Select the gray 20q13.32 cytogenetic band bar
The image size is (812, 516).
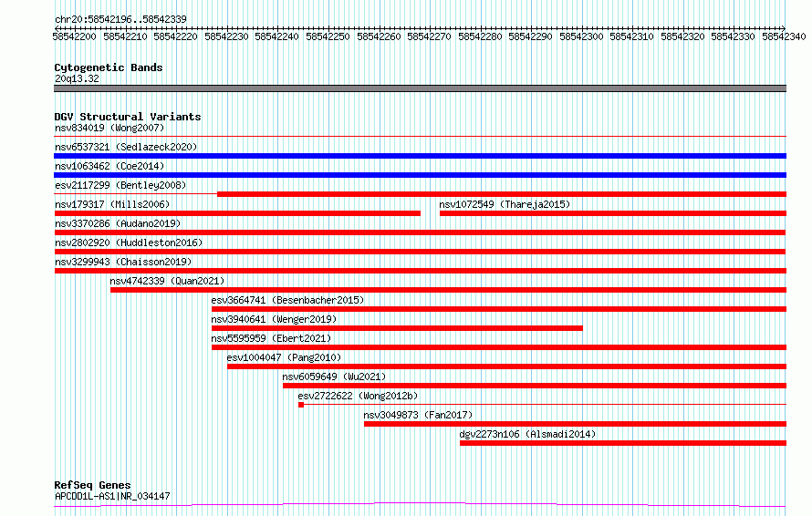[x=420, y=88]
